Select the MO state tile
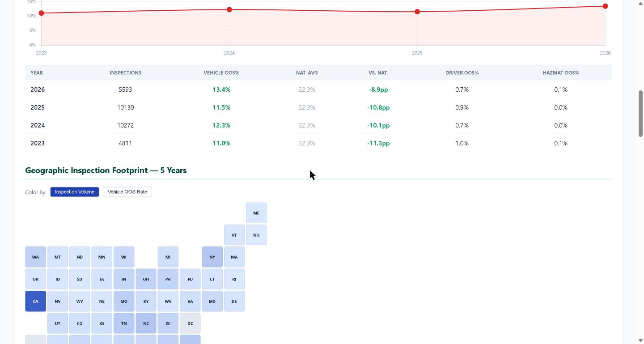 pyautogui.click(x=124, y=301)
